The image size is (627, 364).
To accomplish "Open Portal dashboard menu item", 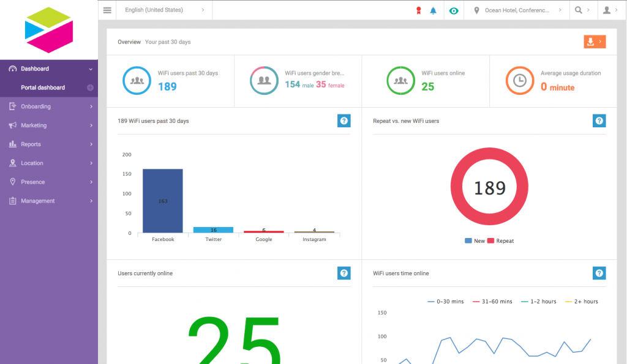I will (x=49, y=87).
